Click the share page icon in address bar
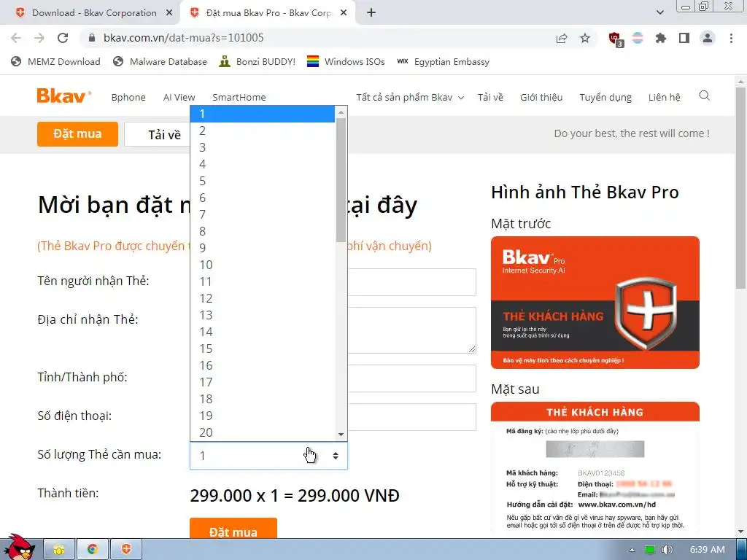Viewport: 747px width, 560px height. 562,38
